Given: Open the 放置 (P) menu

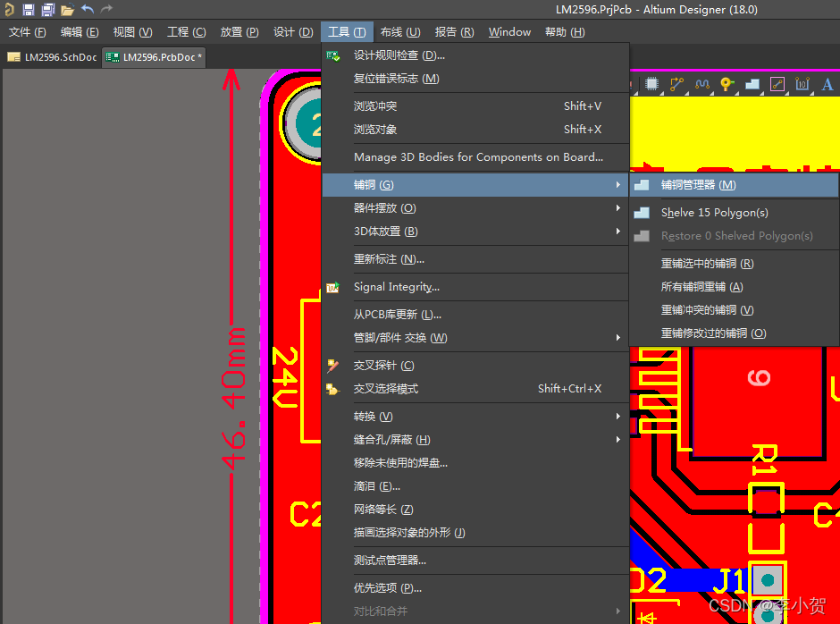Looking at the screenshot, I should tap(239, 32).
